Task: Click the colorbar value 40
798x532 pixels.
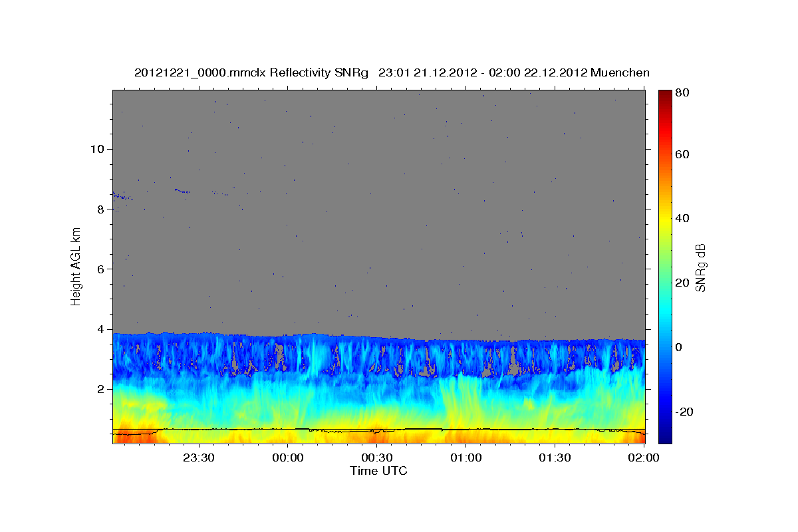Action: (682, 218)
